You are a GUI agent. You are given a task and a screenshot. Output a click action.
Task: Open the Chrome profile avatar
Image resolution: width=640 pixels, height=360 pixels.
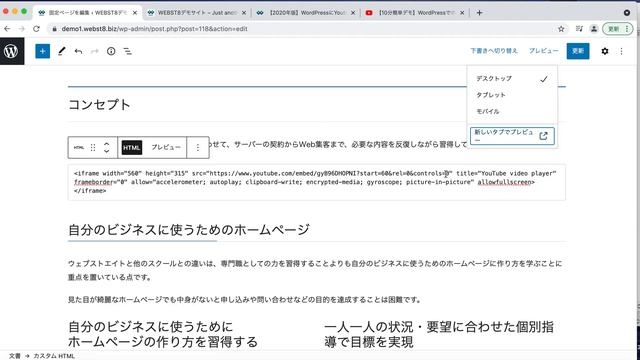pyautogui.click(x=594, y=29)
